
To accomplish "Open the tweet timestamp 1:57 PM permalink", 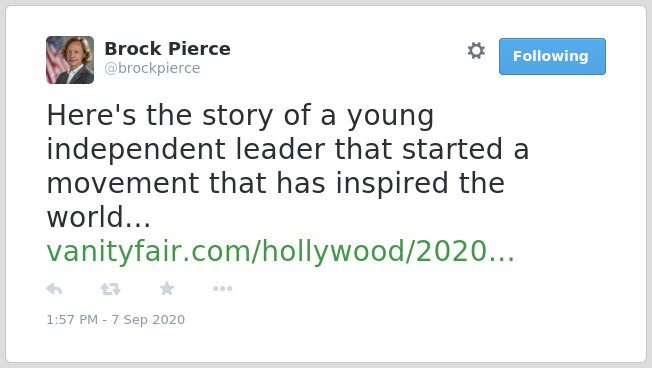I will click(x=72, y=319).
